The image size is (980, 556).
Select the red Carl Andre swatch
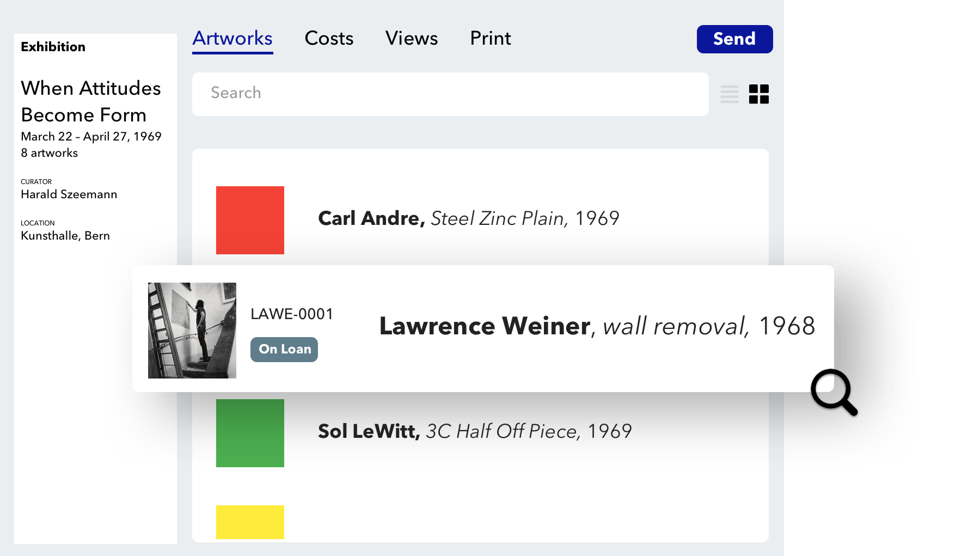(x=250, y=220)
